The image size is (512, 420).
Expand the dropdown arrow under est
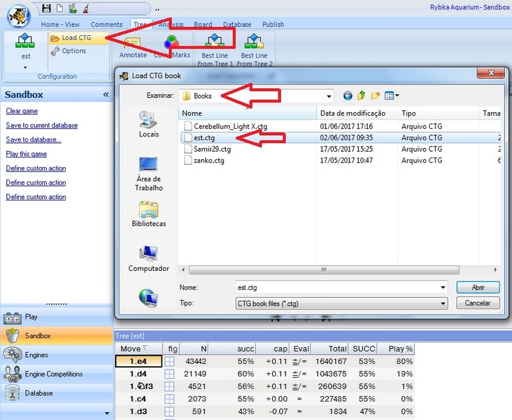click(26, 68)
